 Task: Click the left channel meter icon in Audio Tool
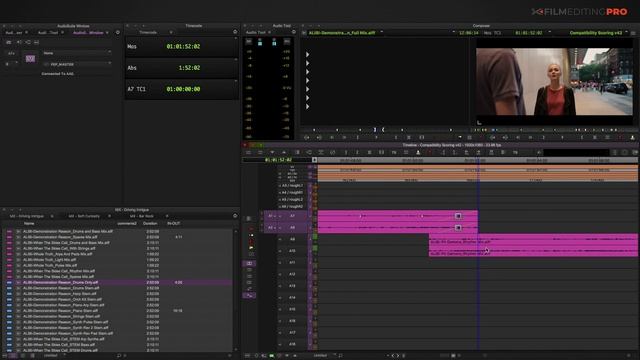pos(260,42)
